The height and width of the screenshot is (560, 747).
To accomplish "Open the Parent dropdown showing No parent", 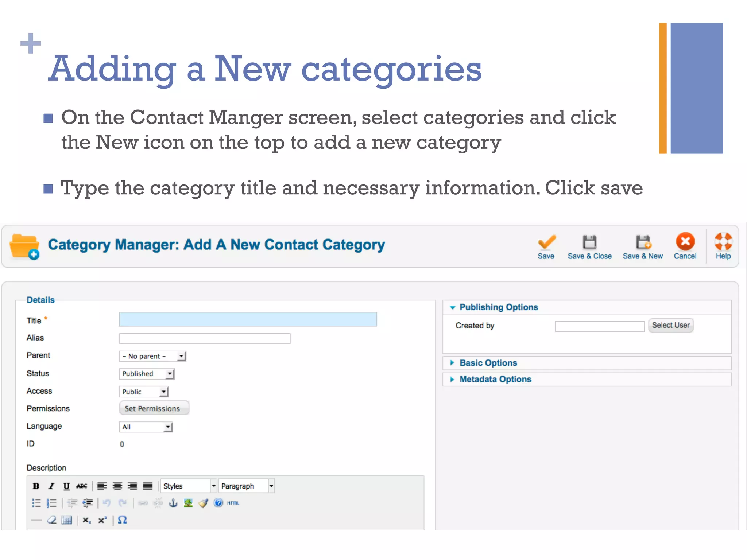I will [152, 356].
